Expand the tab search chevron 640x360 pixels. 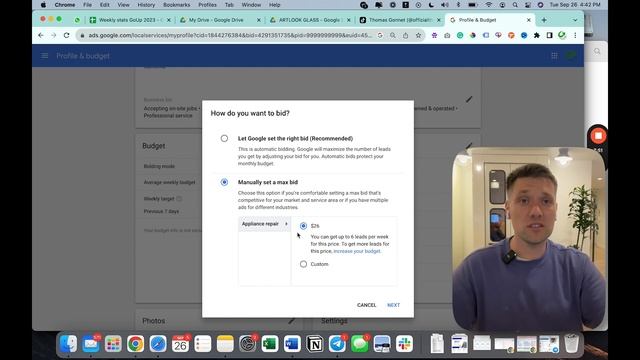(x=575, y=20)
